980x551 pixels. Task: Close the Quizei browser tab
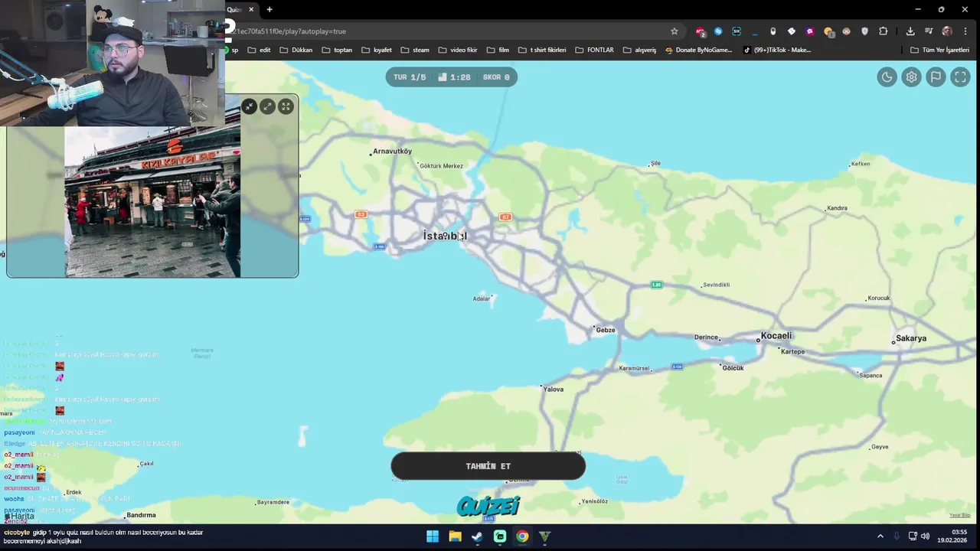250,9
